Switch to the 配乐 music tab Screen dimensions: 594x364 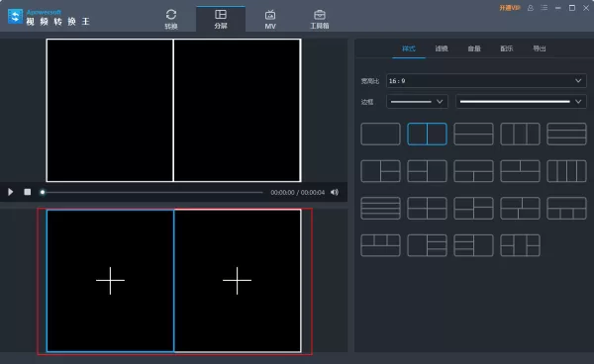[x=507, y=48]
